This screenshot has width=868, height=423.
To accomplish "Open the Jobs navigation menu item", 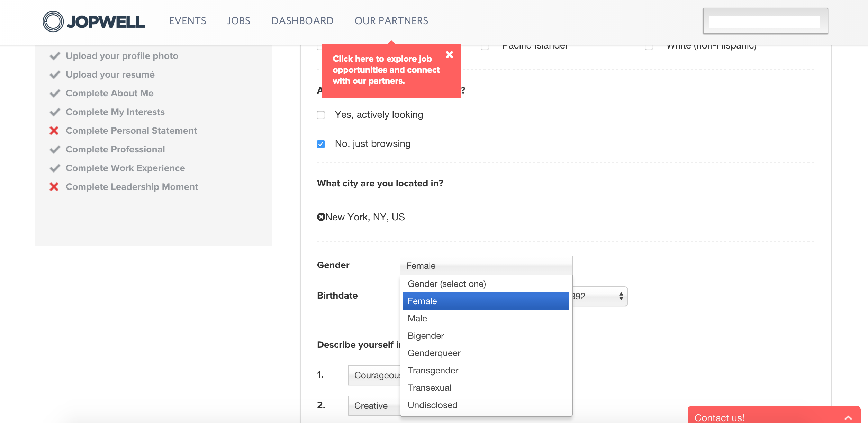I will [x=238, y=21].
